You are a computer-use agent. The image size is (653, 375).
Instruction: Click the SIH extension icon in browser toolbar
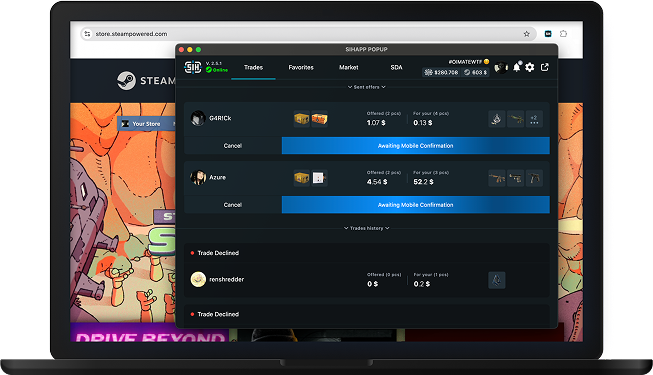548,34
